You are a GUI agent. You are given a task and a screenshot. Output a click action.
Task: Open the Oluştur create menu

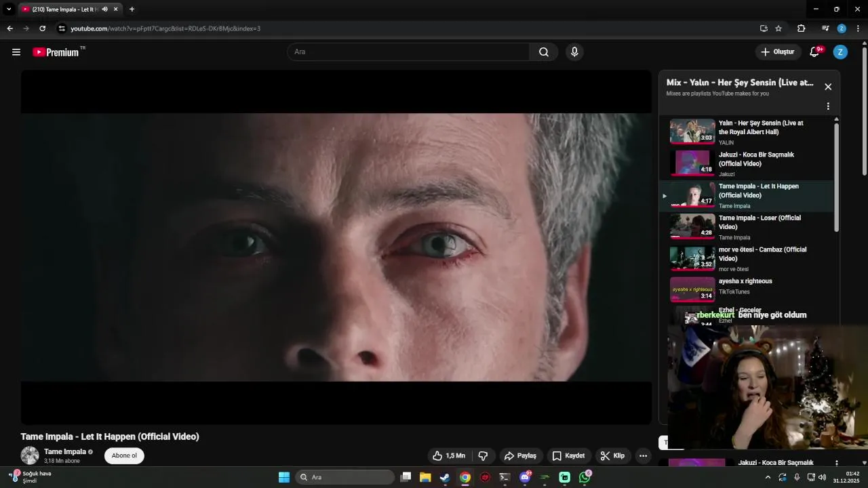pyautogui.click(x=777, y=52)
